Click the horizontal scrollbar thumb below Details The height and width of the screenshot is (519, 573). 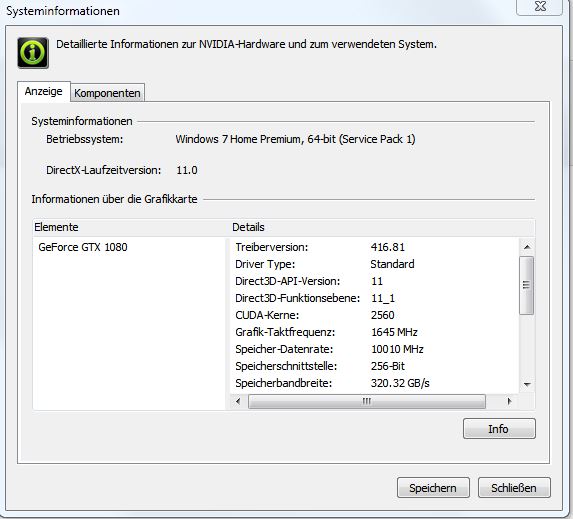(367, 401)
